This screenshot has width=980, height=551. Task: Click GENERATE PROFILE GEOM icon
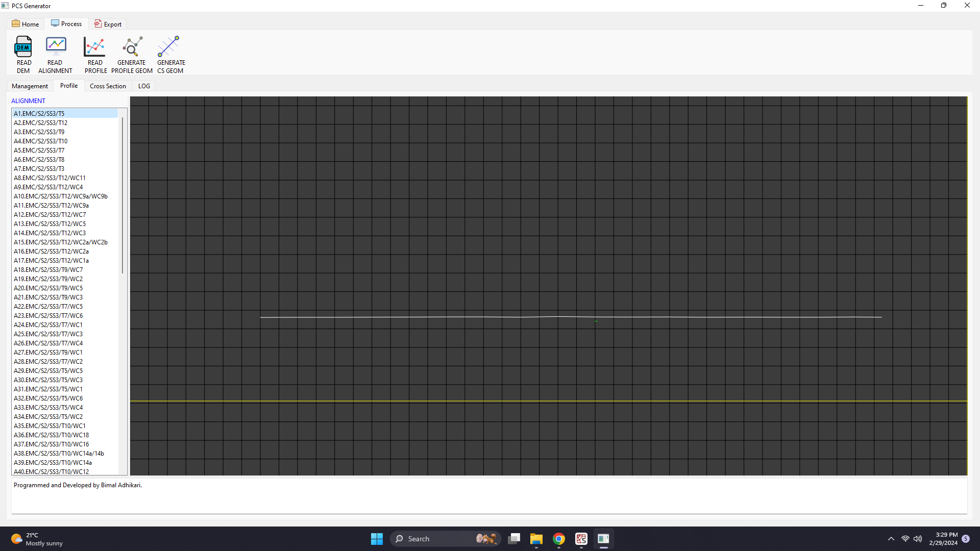132,47
